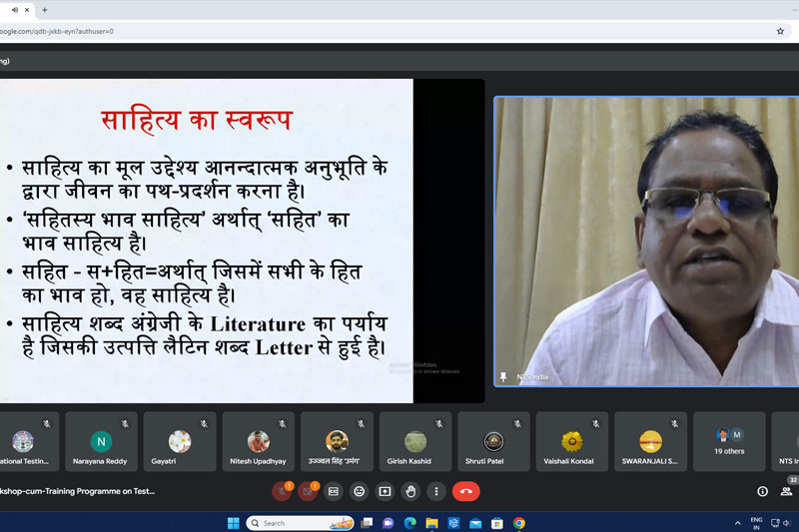
Task: Select Narayana Reddy participant tile
Action: click(x=101, y=441)
